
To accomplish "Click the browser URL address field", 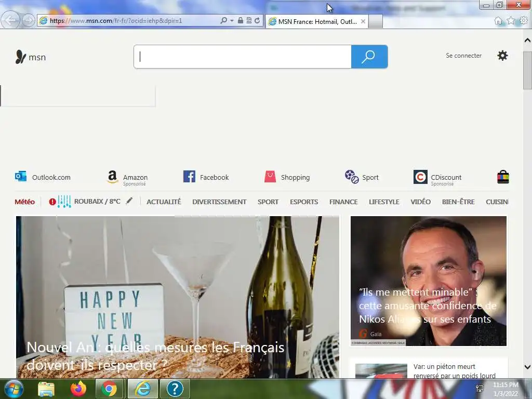I will (133, 20).
